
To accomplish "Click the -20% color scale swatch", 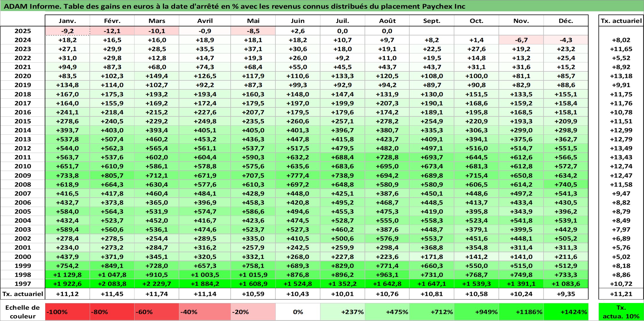I will [x=253, y=312].
